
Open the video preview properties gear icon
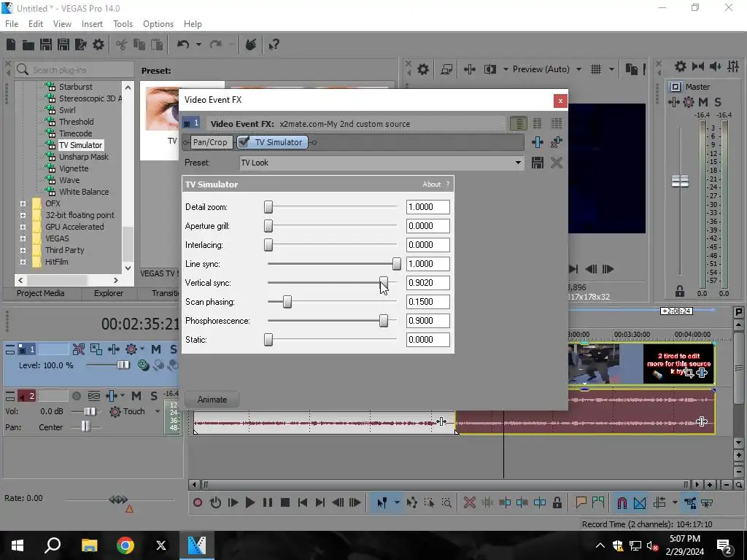[x=422, y=69]
